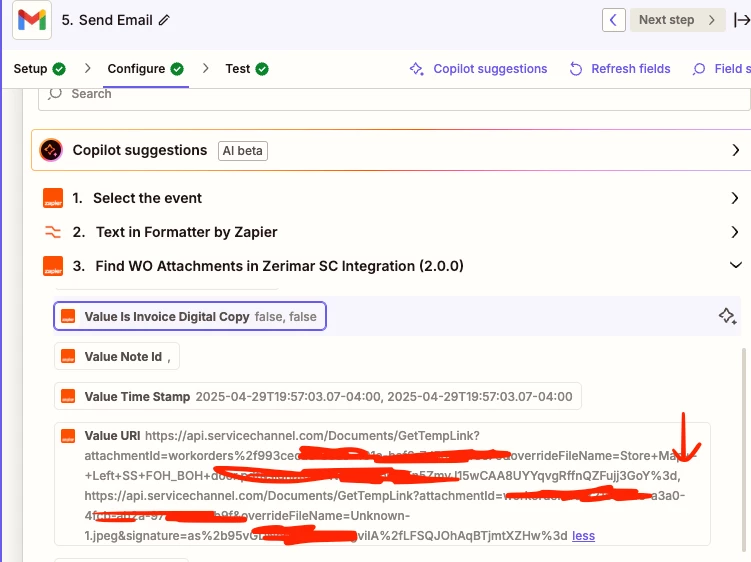Click the sparkle icon beside the top Copilot suggestions link
751x562 pixels.
pos(416,69)
